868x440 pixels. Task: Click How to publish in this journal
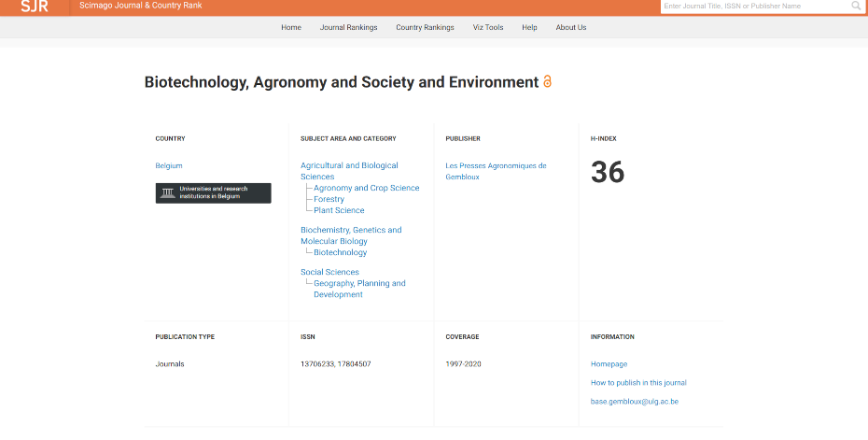(638, 382)
